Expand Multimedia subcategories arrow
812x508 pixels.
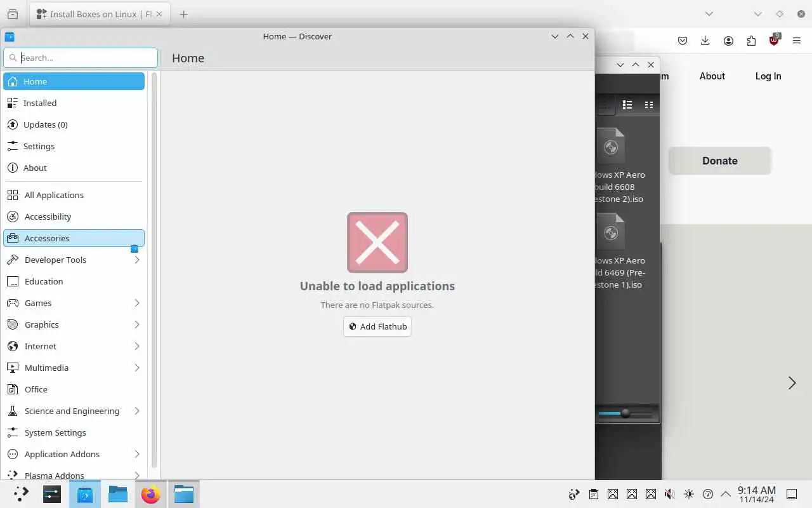[136, 368]
